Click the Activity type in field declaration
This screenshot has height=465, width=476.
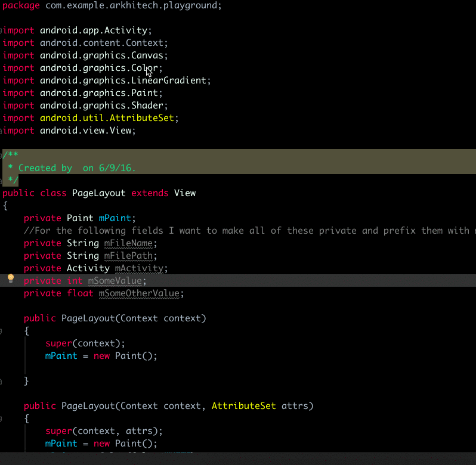coord(88,268)
